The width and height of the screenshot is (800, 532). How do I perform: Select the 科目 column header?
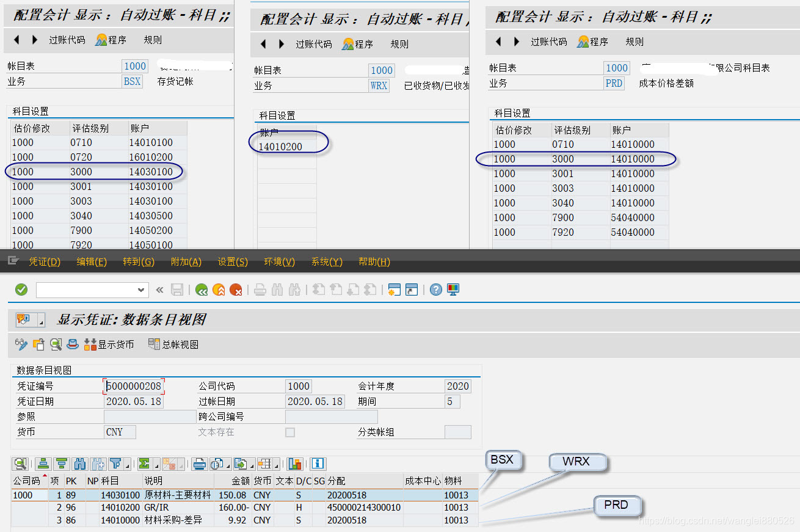[x=121, y=481]
